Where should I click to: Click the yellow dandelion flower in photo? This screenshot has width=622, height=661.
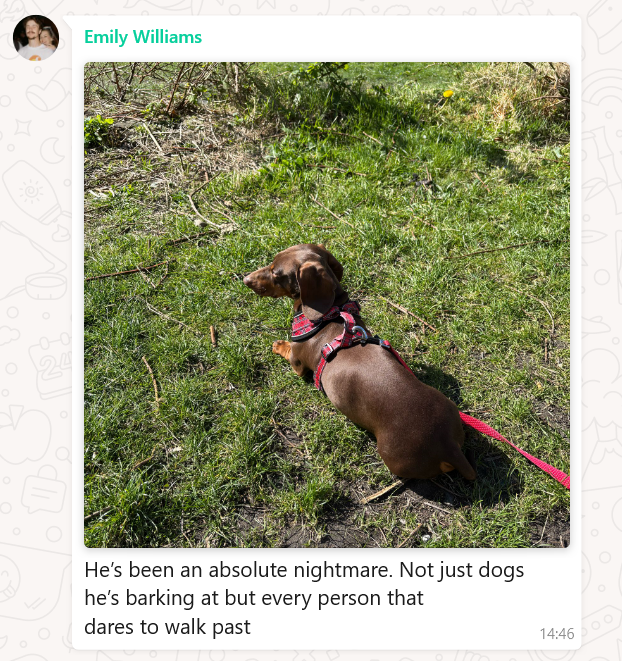coord(448,94)
